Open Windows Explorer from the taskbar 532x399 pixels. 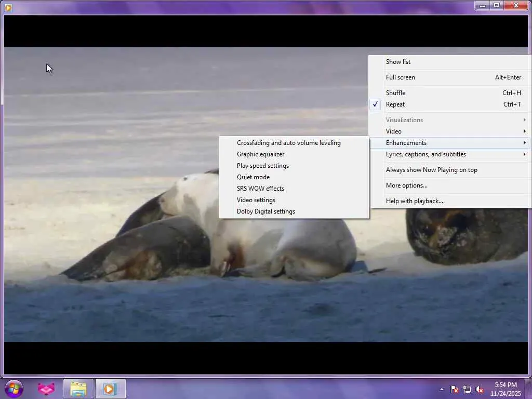coord(78,389)
